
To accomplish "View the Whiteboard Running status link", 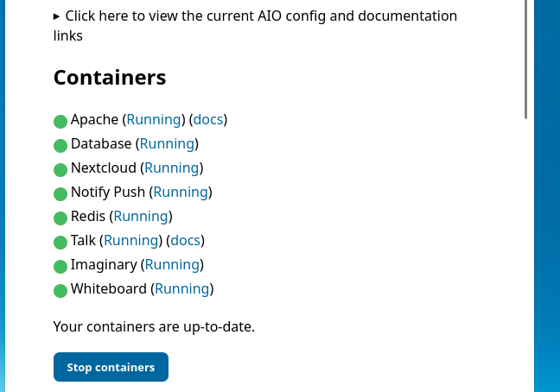I will coord(181,288).
